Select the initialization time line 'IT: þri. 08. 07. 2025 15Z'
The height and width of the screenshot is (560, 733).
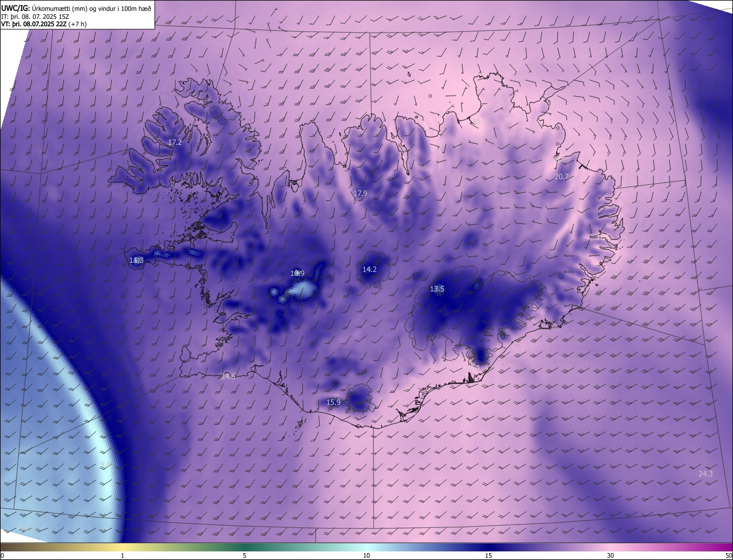coord(36,17)
